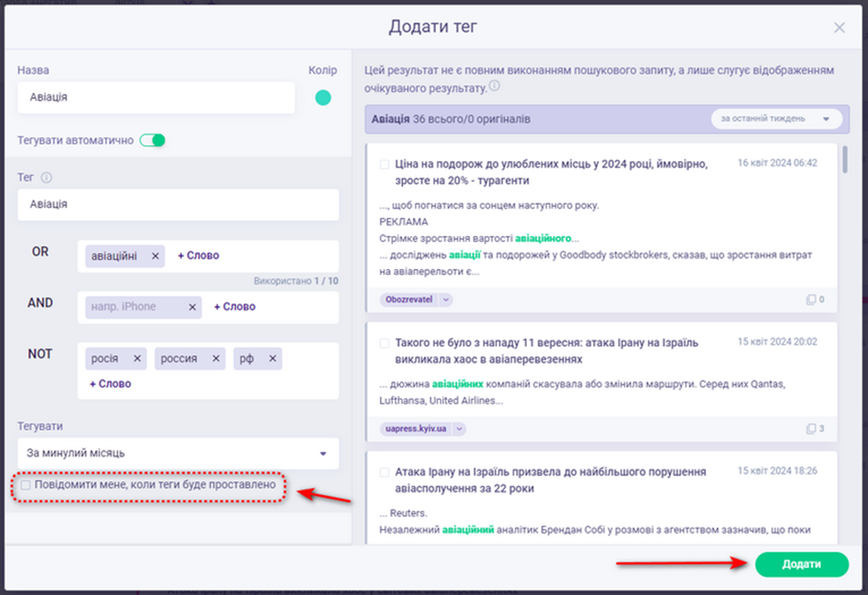This screenshot has height=595, width=868.
Task: Click '+ Слово' in the NOT section
Action: tap(111, 384)
